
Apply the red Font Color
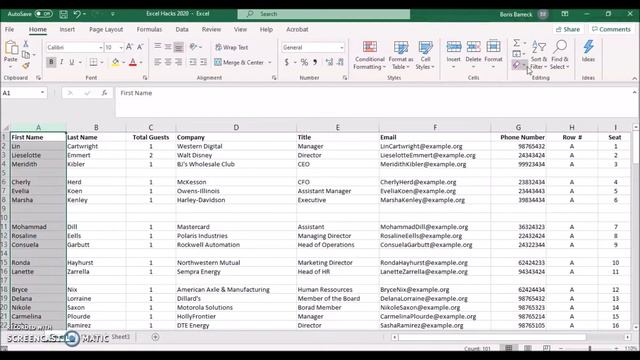(133, 62)
